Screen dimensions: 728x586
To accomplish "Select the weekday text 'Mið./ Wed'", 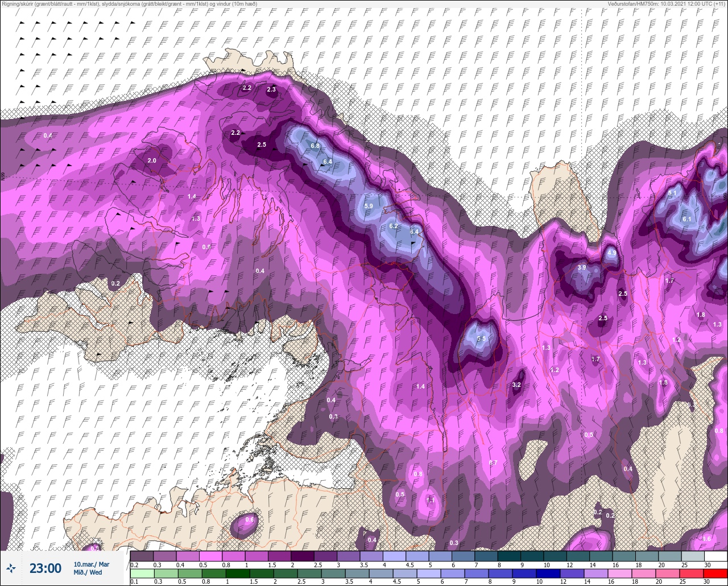I will coord(88,572).
